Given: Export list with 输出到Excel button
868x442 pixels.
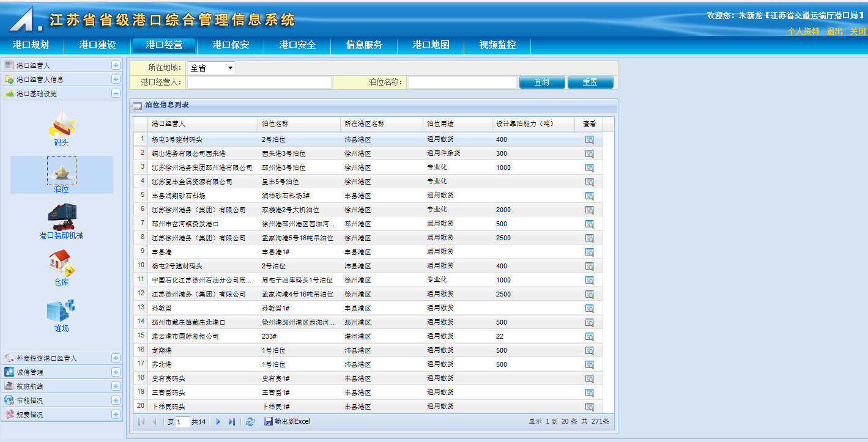Looking at the screenshot, I should pos(287,422).
